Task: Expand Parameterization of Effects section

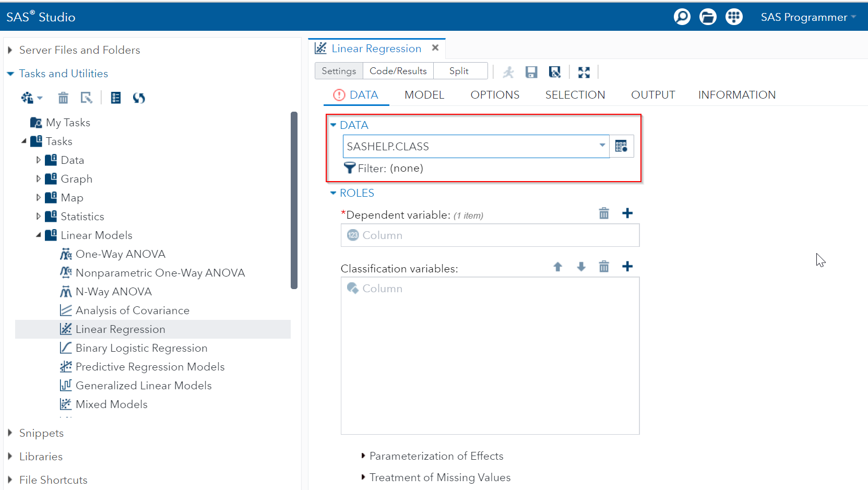Action: (363, 456)
